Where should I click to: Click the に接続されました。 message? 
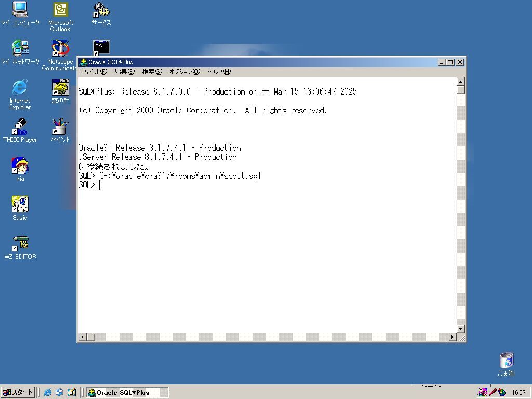114,167
